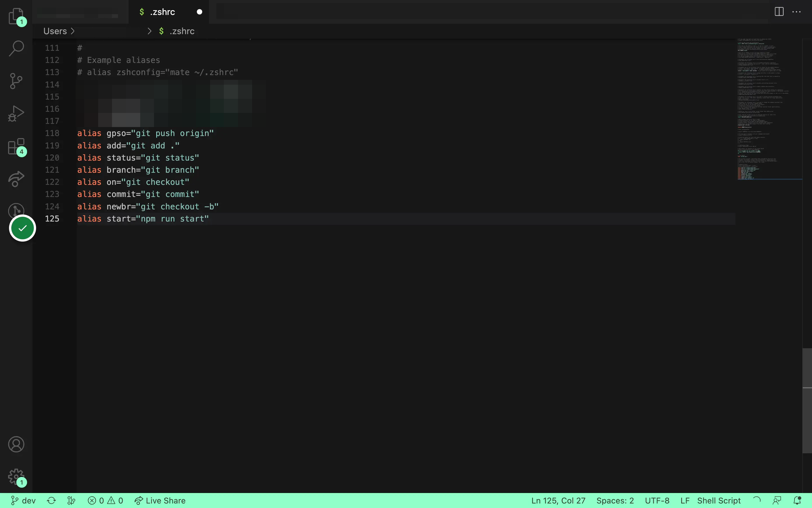812x508 pixels.
Task: Click the dev branch indicator
Action: 23,501
